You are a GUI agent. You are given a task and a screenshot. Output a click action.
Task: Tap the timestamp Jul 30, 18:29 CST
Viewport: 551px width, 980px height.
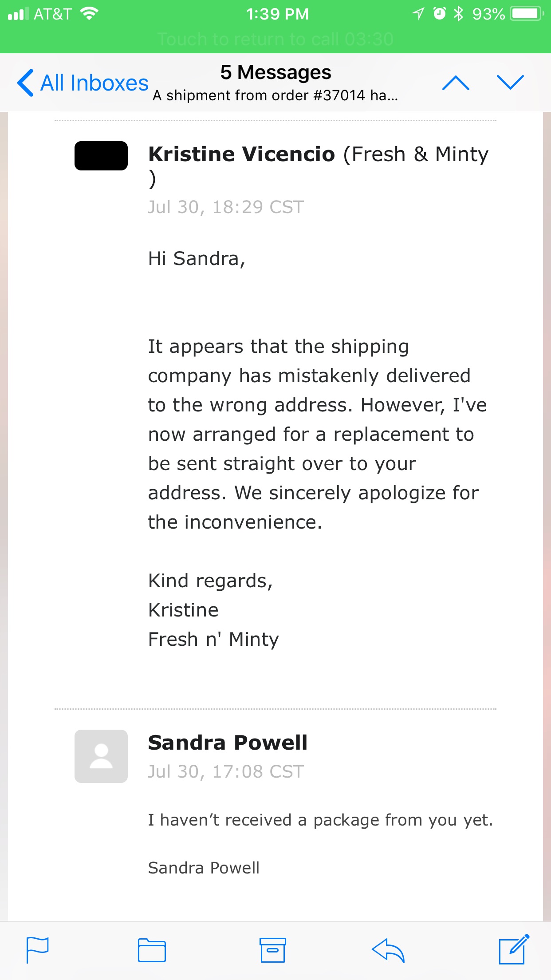pos(225,206)
